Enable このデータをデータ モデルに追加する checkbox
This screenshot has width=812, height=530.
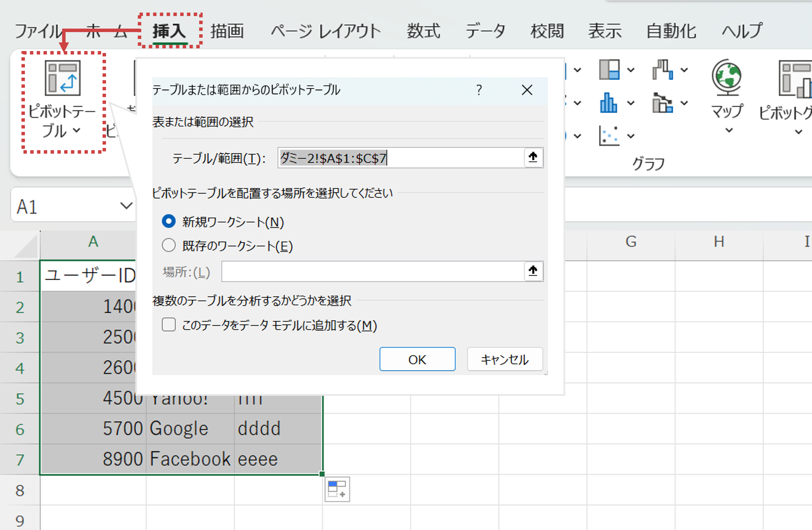[x=169, y=325]
